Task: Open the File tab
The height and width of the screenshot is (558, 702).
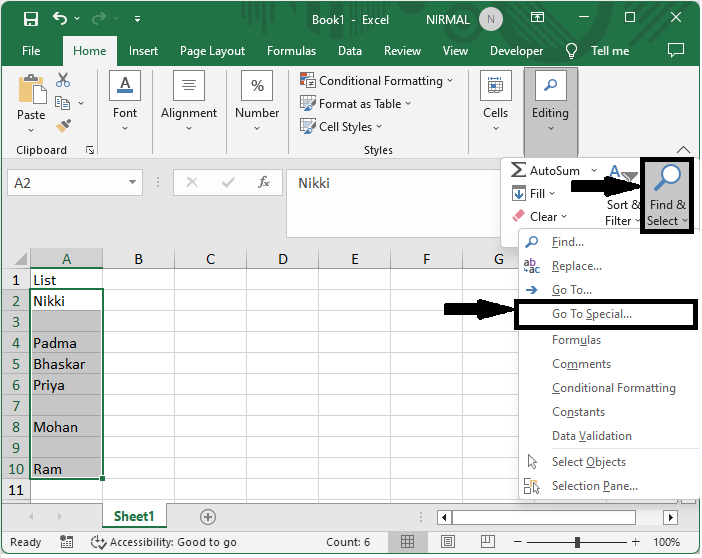Action: (31, 51)
